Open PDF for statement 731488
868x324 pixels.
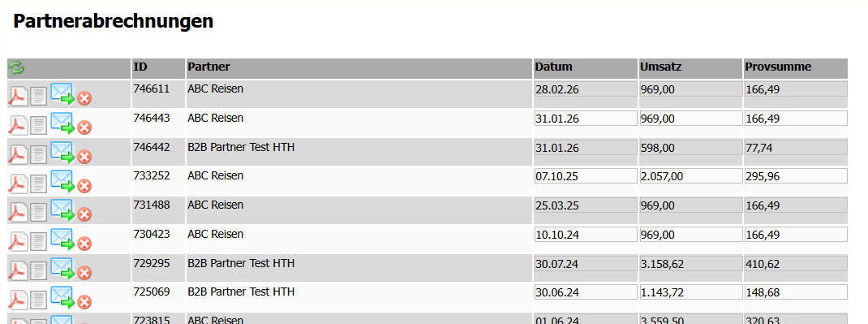point(18,212)
